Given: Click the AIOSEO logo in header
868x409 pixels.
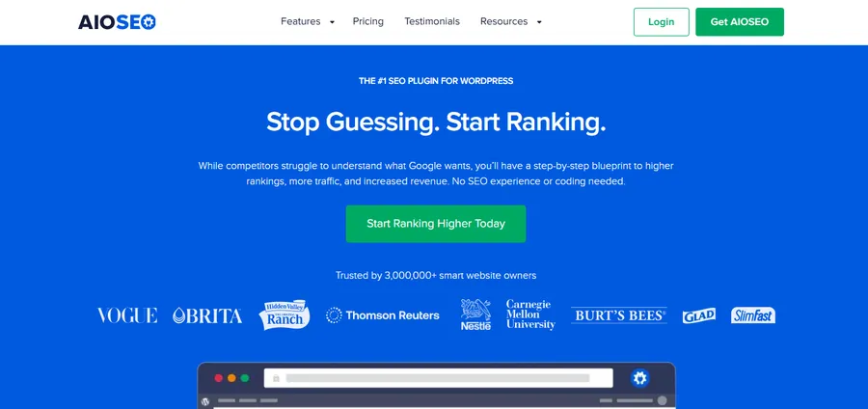Looking at the screenshot, I should (x=117, y=21).
